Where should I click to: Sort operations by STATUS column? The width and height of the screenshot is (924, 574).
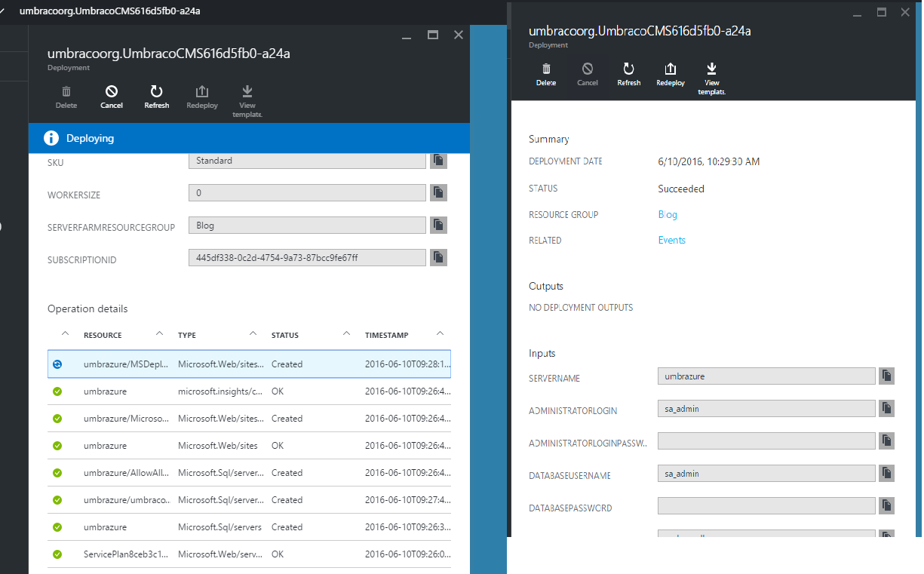[285, 335]
